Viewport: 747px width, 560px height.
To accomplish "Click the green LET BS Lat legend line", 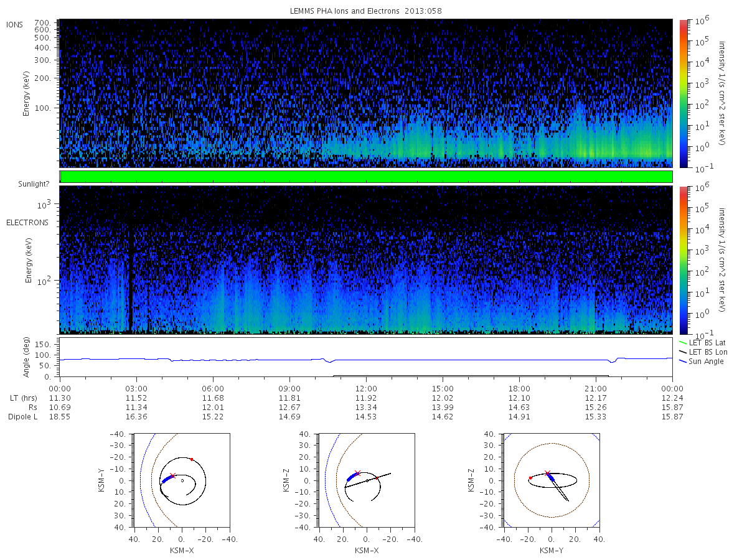I will point(681,343).
